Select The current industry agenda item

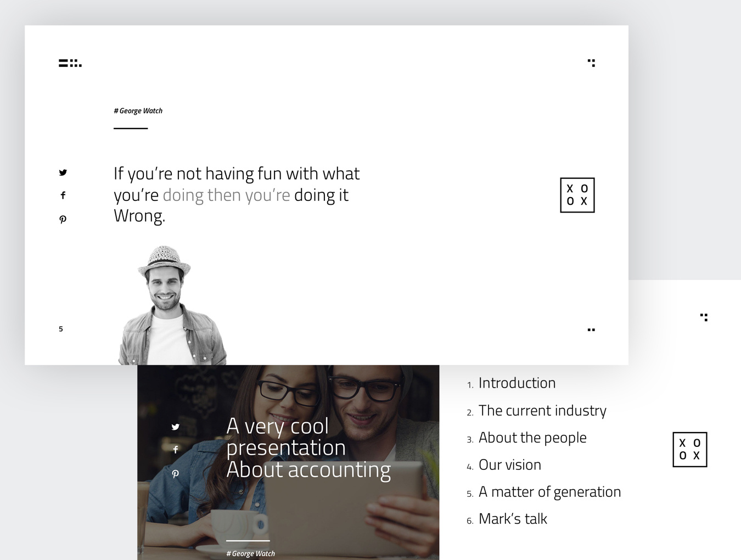pos(542,411)
